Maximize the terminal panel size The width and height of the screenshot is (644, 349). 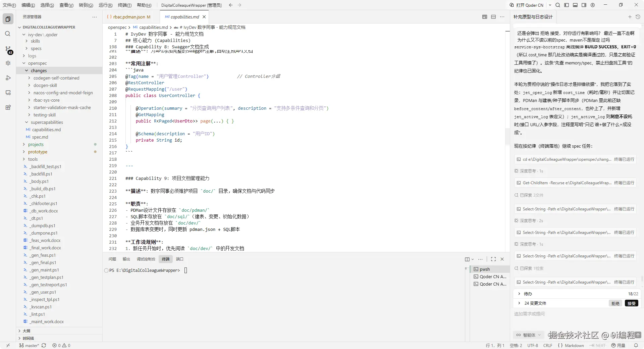click(x=493, y=259)
